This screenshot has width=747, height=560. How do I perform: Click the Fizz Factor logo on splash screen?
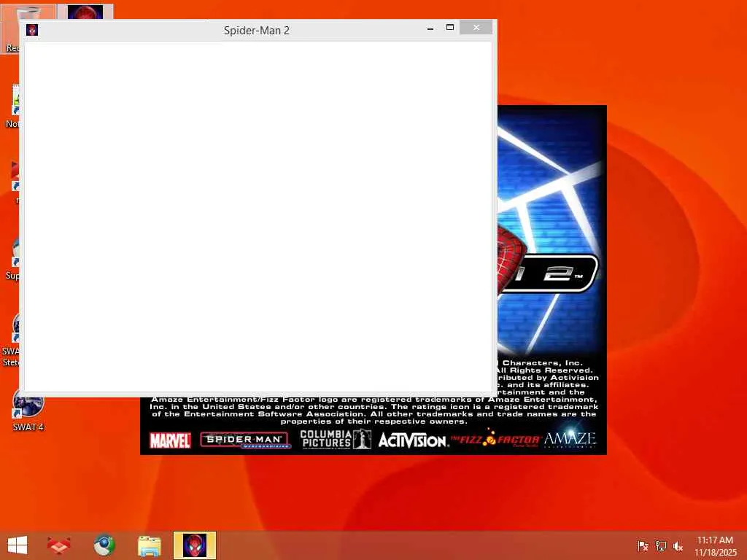(495, 438)
